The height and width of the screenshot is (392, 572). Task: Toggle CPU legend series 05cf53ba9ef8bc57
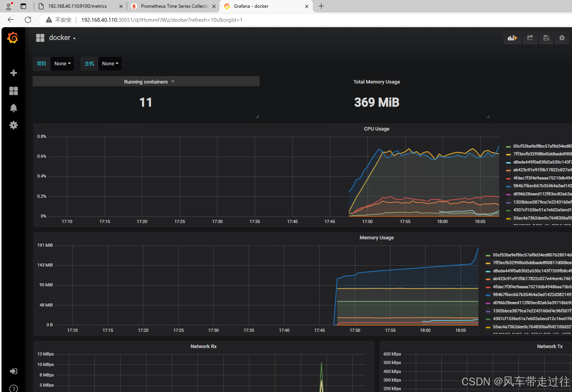[x=542, y=146]
